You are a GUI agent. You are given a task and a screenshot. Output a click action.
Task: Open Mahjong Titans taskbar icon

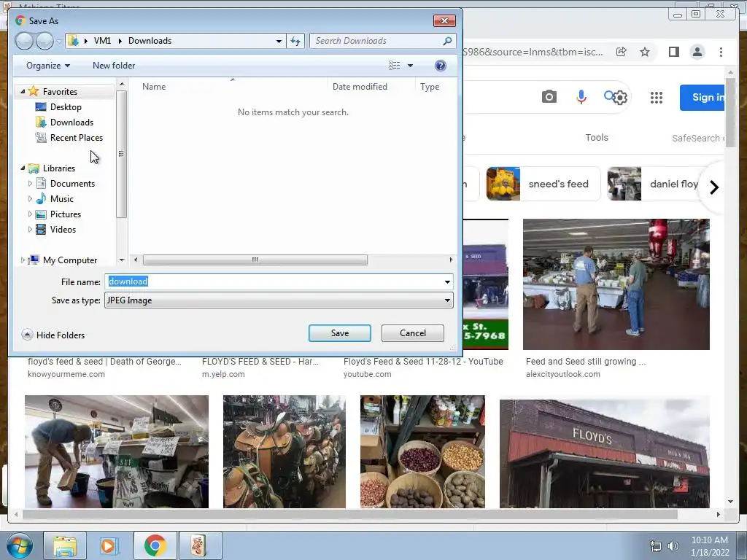pos(200,545)
